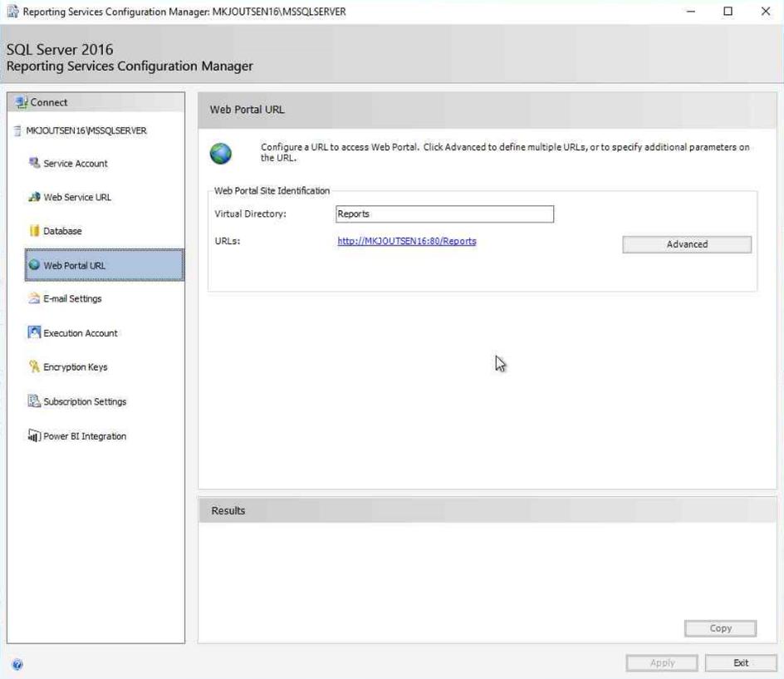Click the URLs label
The height and width of the screenshot is (679, 784).
click(x=228, y=241)
